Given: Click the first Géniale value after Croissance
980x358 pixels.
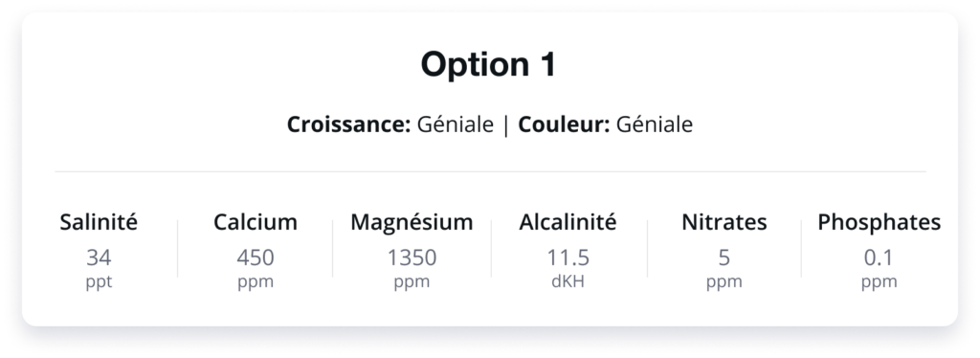Looking at the screenshot, I should [x=456, y=124].
